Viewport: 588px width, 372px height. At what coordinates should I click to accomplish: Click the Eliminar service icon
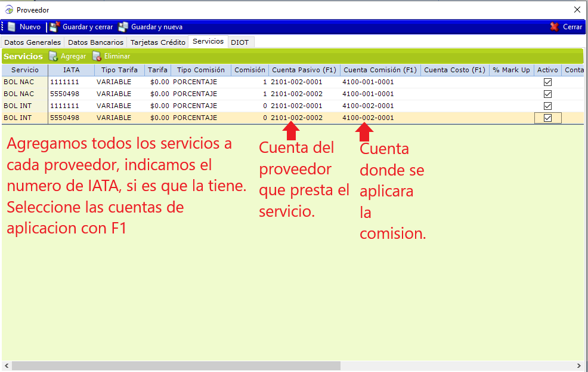(97, 56)
